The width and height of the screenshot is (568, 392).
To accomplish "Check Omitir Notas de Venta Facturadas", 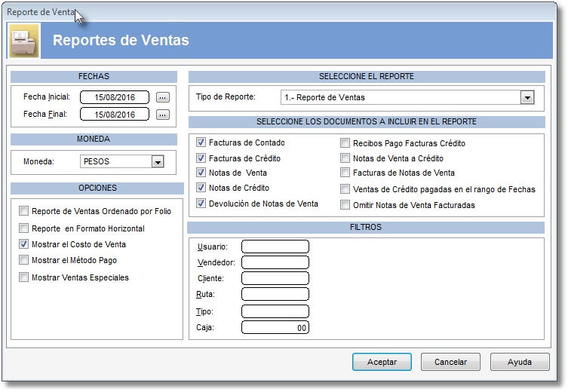I will [345, 205].
